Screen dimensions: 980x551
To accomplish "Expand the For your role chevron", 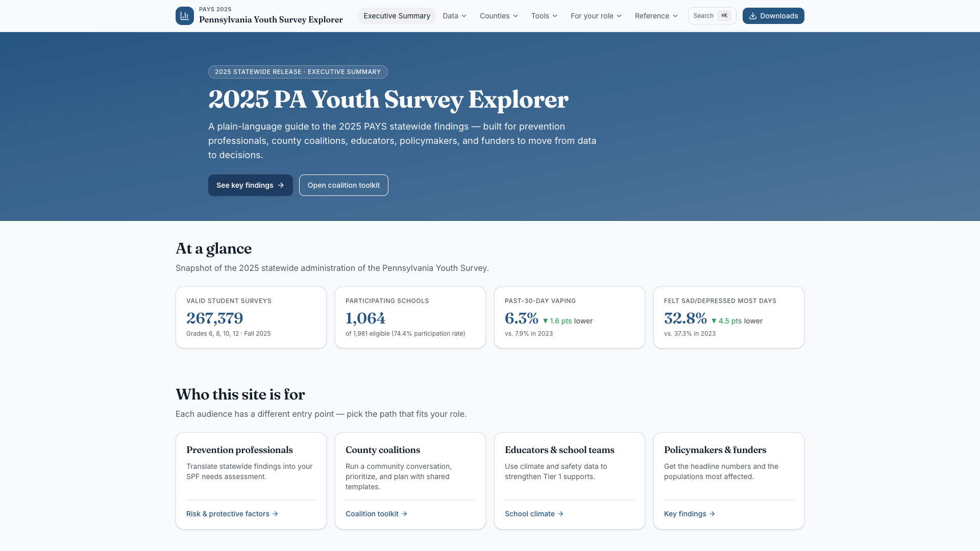I will pos(619,16).
